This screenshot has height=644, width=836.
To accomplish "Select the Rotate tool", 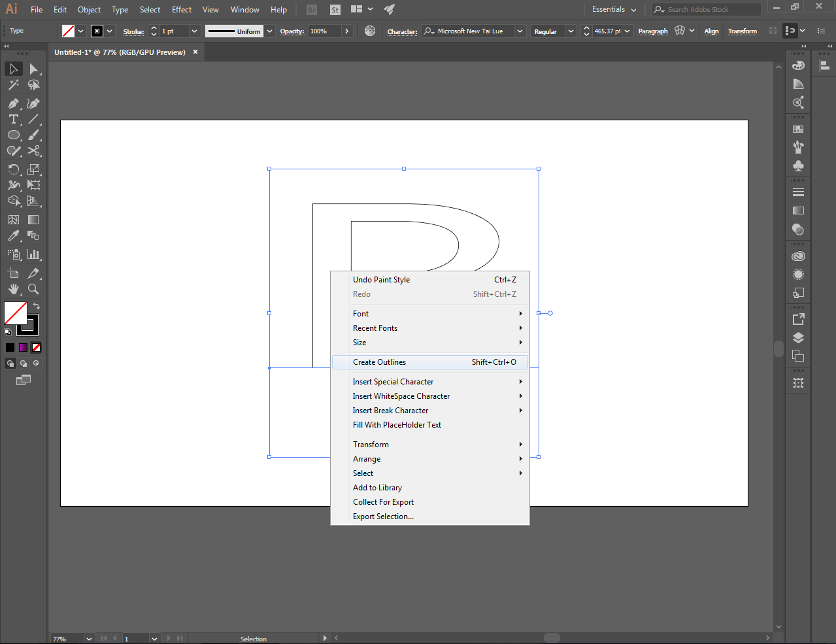I will click(14, 169).
